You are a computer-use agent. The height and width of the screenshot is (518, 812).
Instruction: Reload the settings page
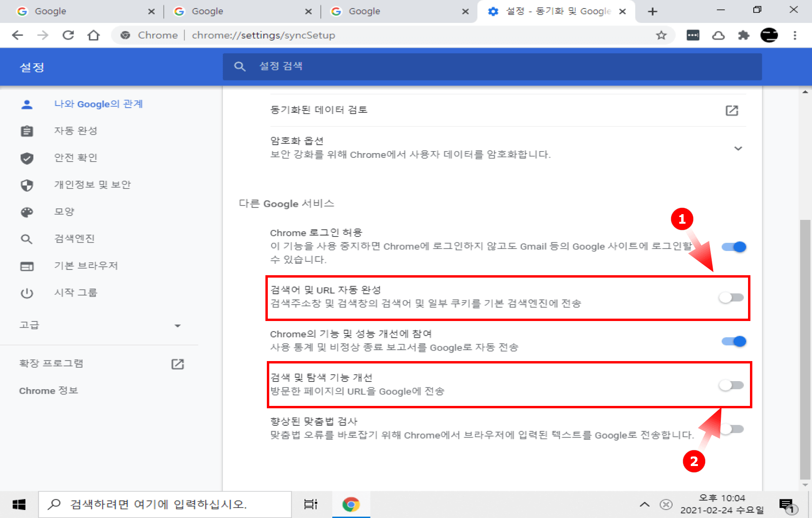tap(68, 35)
